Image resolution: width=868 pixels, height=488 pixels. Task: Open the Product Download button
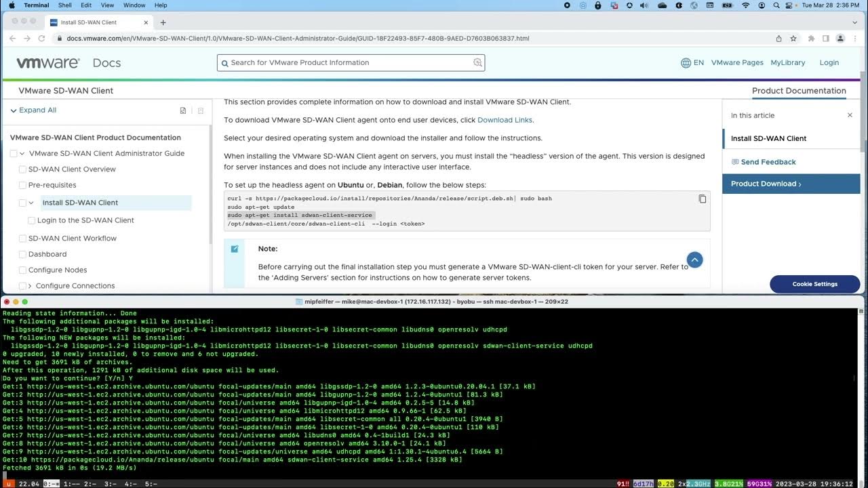click(x=791, y=184)
